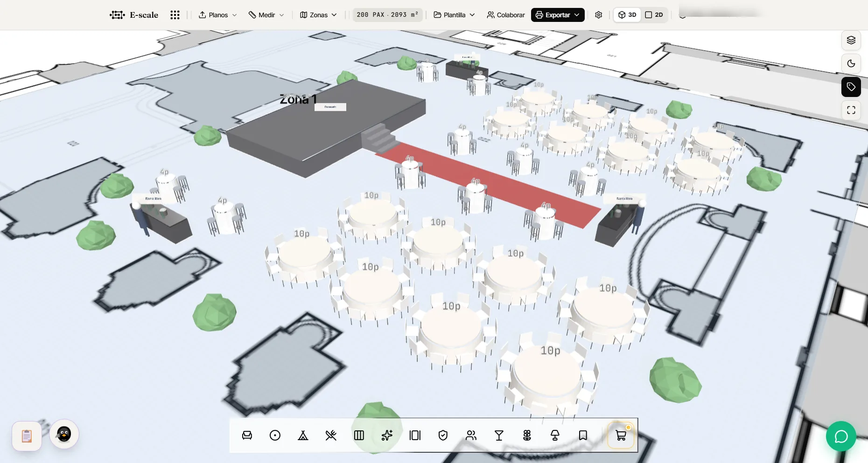The height and width of the screenshot is (463, 868).
Task: Select the Zona 1 label
Action: coord(298,99)
